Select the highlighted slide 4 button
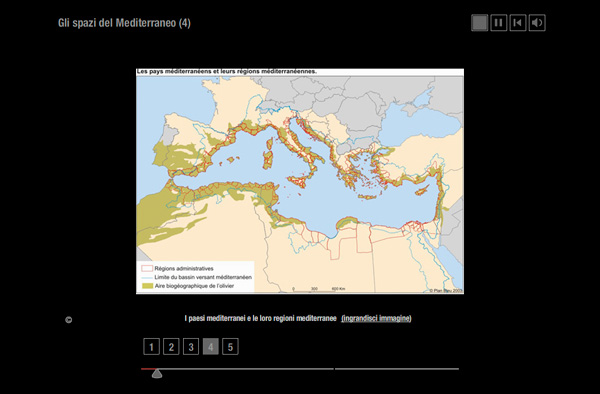Image resolution: width=600 pixels, height=394 pixels. 210,347
